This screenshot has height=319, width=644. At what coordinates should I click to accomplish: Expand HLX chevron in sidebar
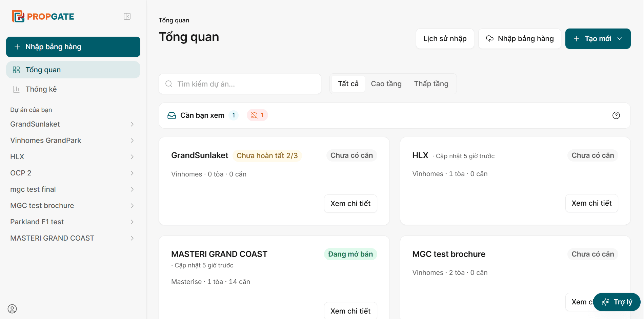point(132,157)
